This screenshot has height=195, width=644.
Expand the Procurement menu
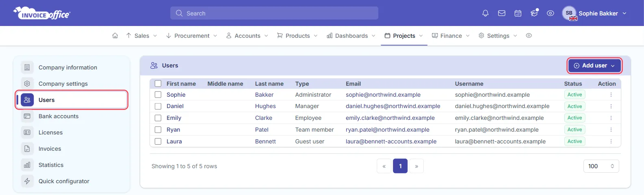pyautogui.click(x=191, y=36)
